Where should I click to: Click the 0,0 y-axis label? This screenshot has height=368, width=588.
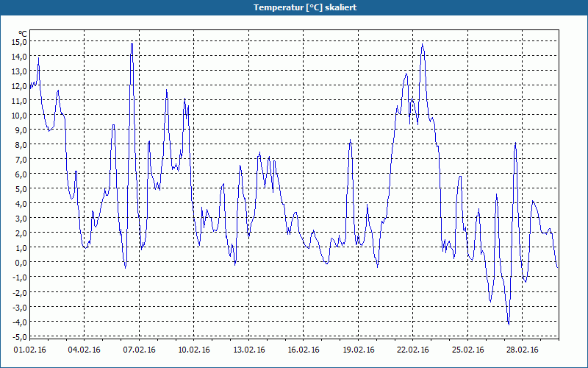[x=21, y=263]
